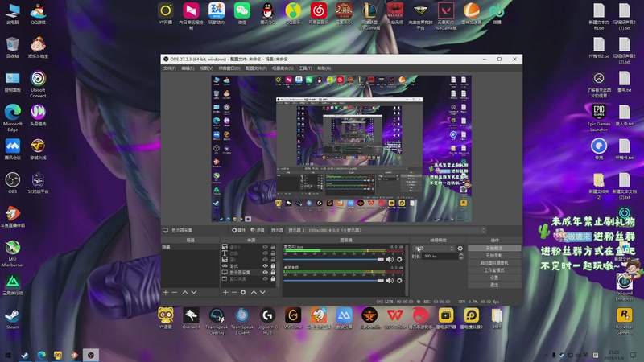The width and height of the screenshot is (644, 362).
Task: Open MSI Afterburner desktop icon
Action: coord(13,253)
